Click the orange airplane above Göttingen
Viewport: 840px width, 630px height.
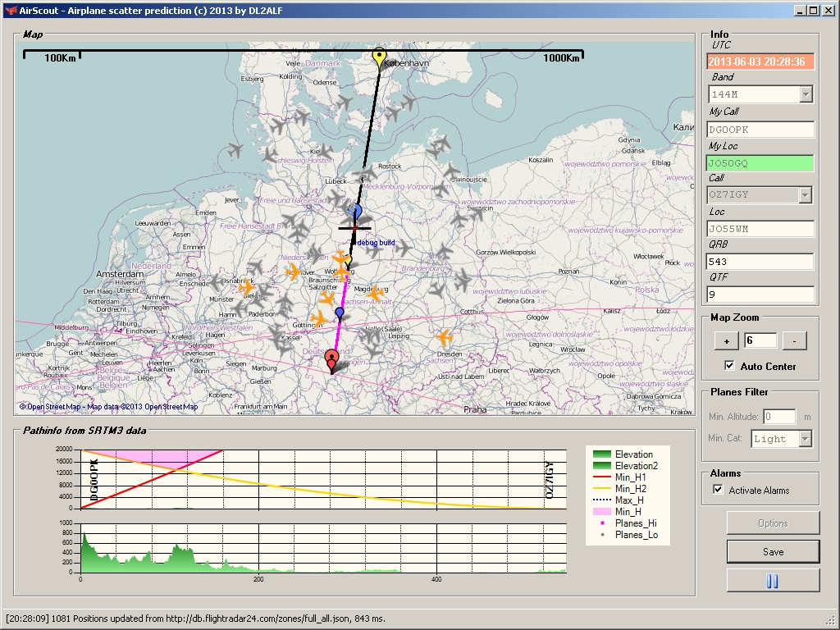[319, 319]
